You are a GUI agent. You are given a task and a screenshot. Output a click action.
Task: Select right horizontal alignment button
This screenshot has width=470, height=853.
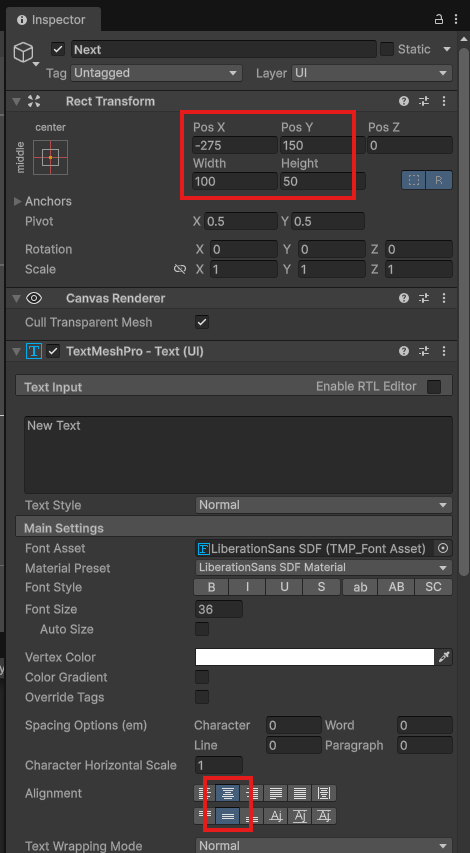pos(251,793)
